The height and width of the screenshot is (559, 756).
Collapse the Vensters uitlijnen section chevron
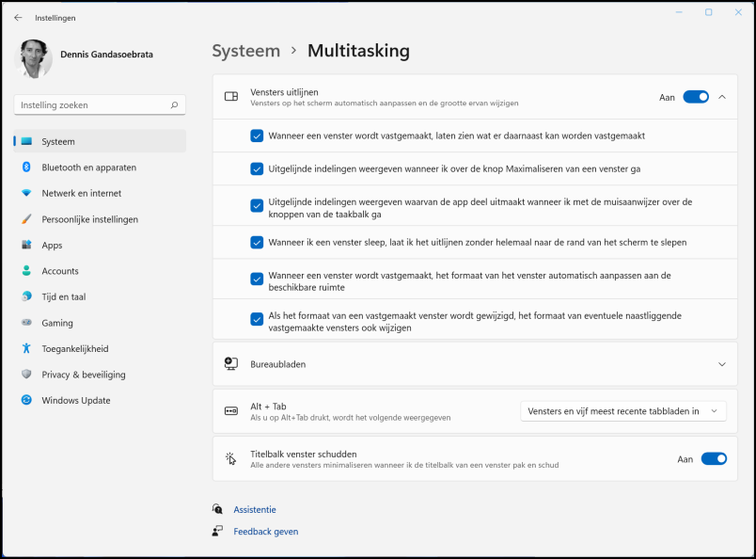(x=722, y=97)
